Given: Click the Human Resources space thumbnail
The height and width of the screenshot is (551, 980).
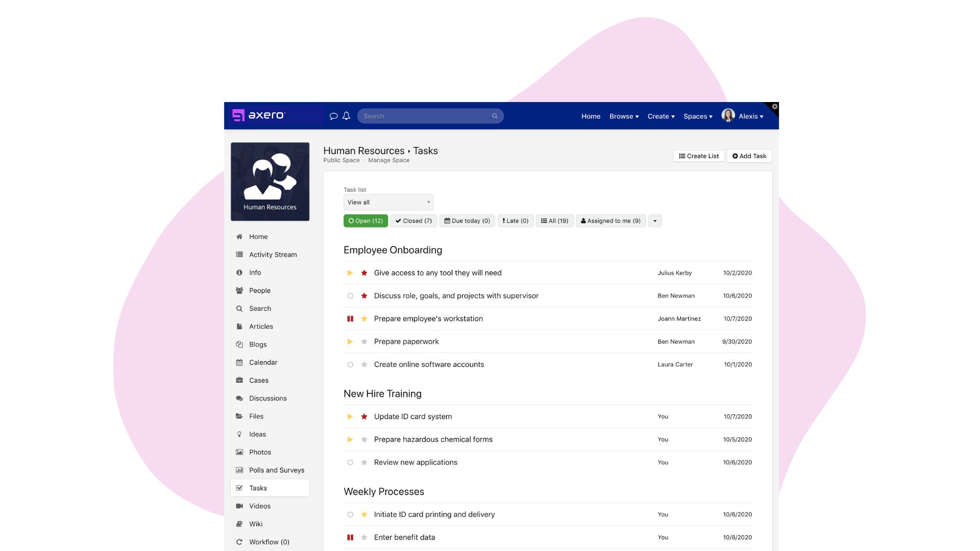Looking at the screenshot, I should [270, 182].
